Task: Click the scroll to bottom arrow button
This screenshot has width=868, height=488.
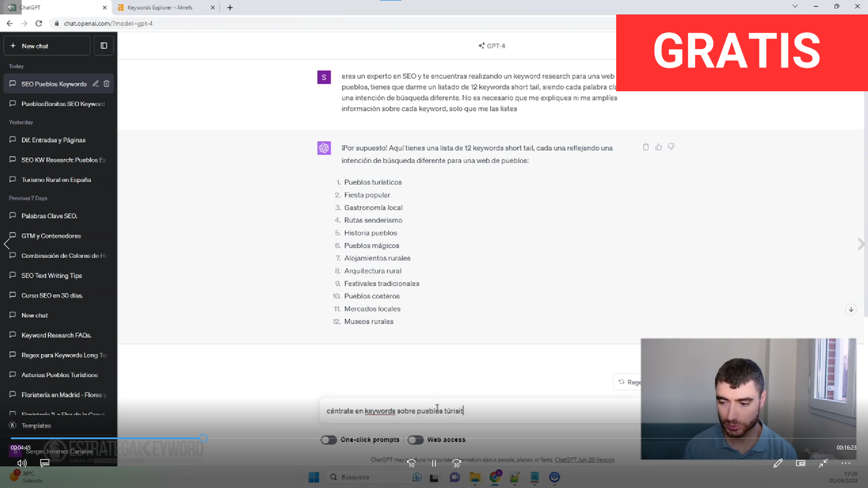Action: pyautogui.click(x=851, y=310)
